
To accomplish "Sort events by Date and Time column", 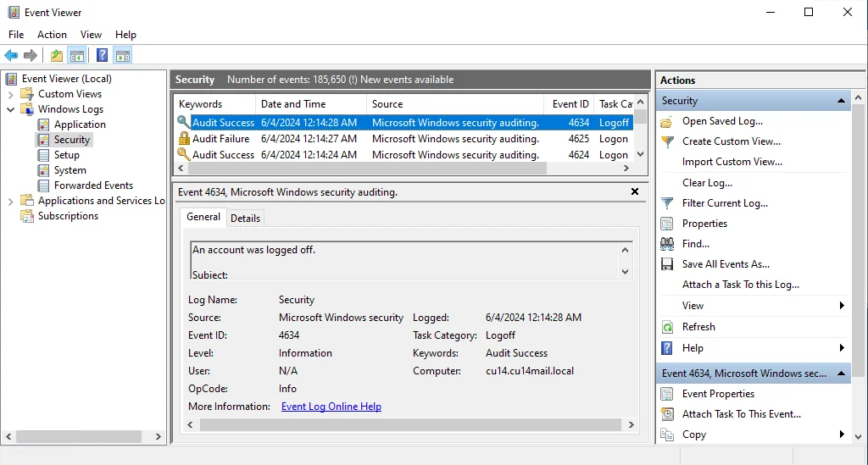I will point(310,104).
